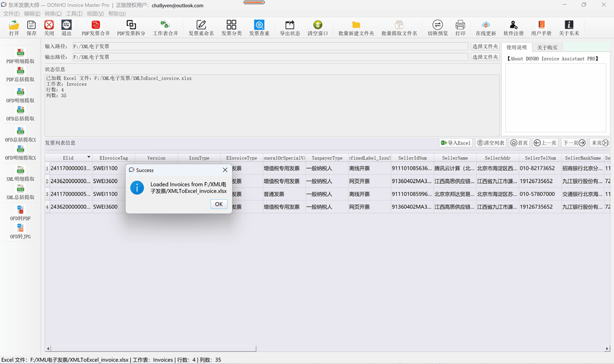The width and height of the screenshot is (614, 364).
Task: Click seller phone cell 010-82173652
Action: (x=540, y=168)
